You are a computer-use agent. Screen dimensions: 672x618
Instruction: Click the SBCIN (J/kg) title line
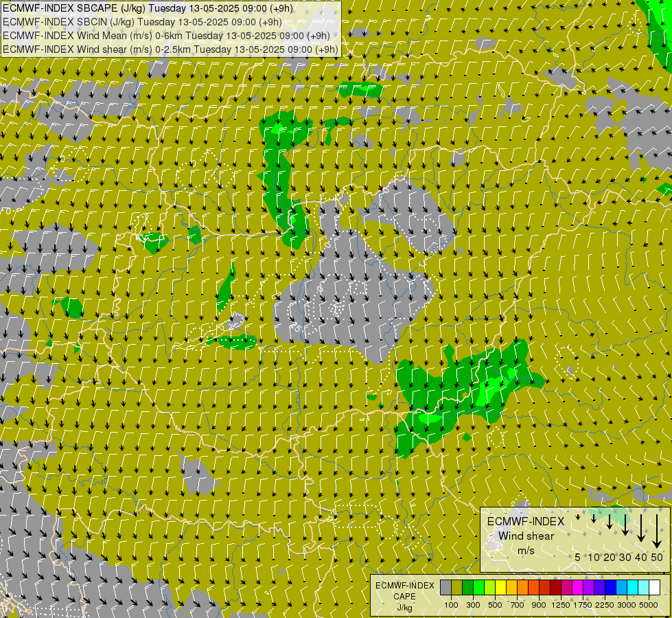[x=142, y=22]
